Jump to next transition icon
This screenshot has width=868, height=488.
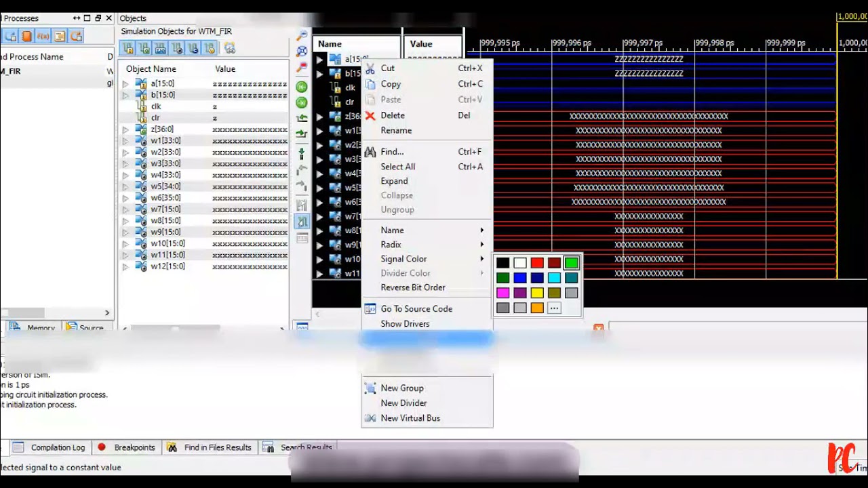302,134
